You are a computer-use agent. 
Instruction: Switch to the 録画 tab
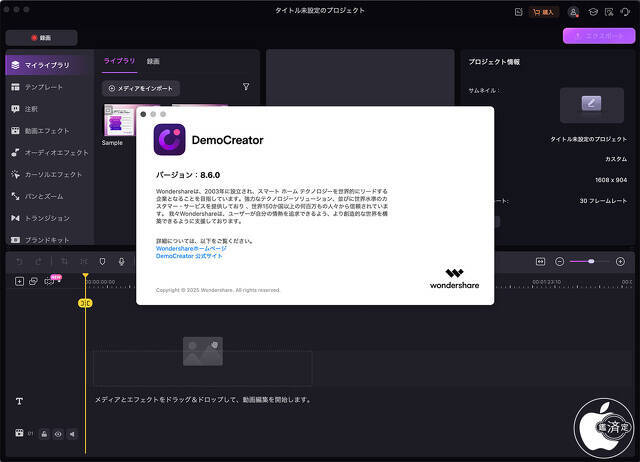(x=153, y=61)
